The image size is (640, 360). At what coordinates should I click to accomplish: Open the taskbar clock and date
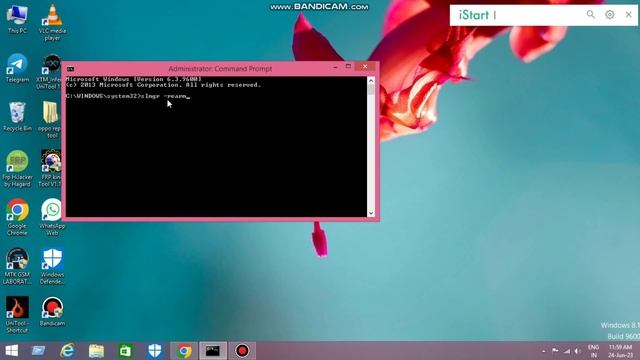[620, 351]
